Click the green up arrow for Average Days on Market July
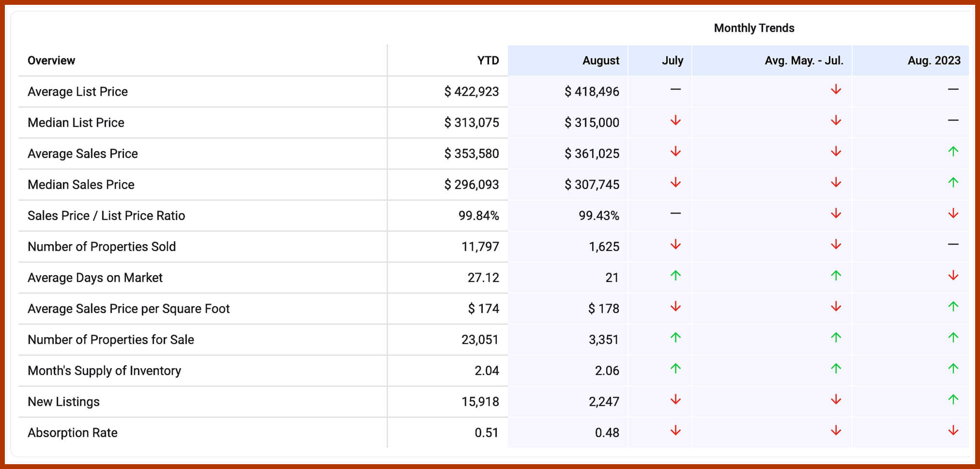This screenshot has width=980, height=469. (675, 276)
